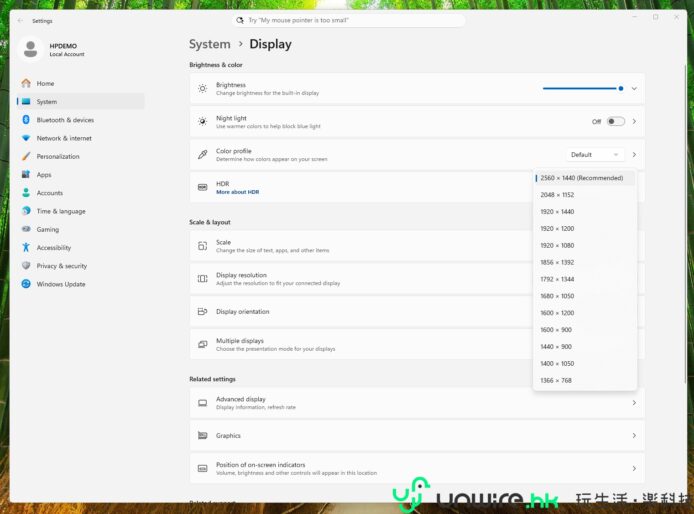
Task: Click the Brightness sun icon
Action: (202, 89)
